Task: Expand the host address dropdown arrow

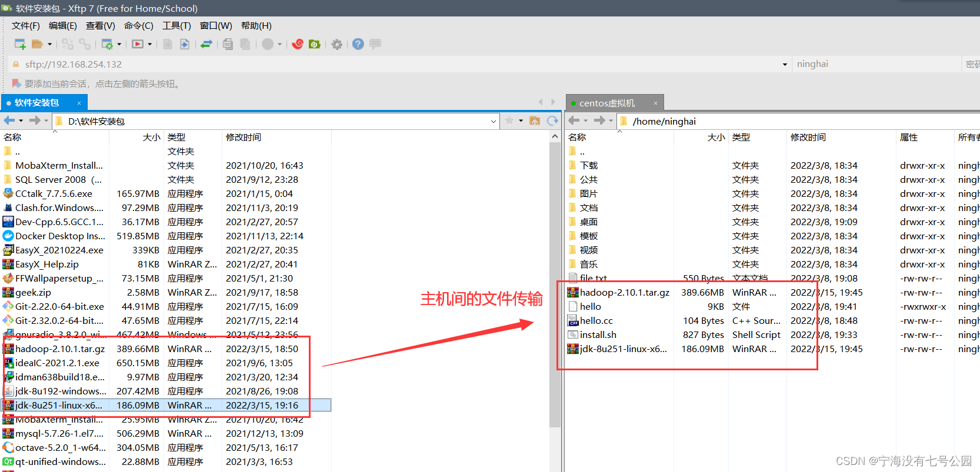Action: click(785, 65)
